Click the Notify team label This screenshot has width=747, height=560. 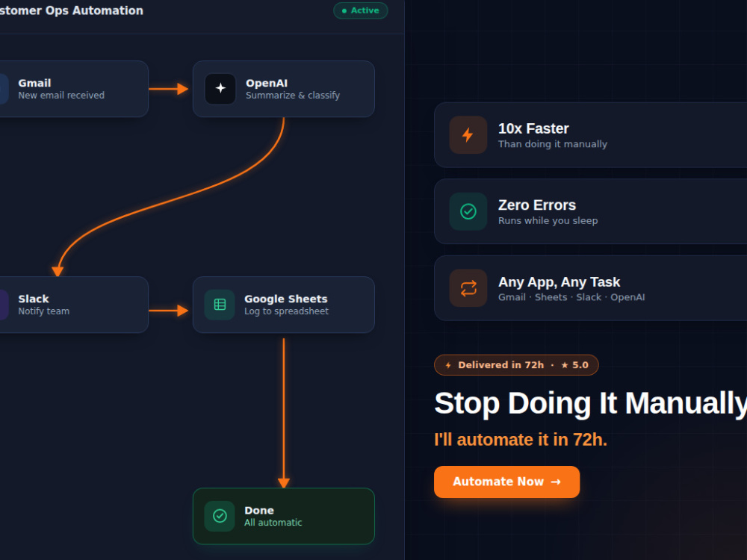tap(44, 311)
